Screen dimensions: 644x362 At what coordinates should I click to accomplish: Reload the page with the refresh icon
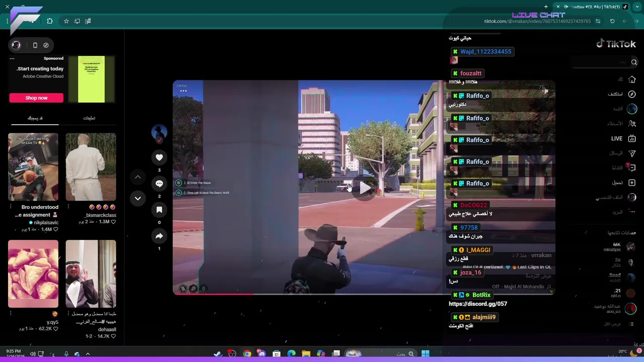point(612,21)
